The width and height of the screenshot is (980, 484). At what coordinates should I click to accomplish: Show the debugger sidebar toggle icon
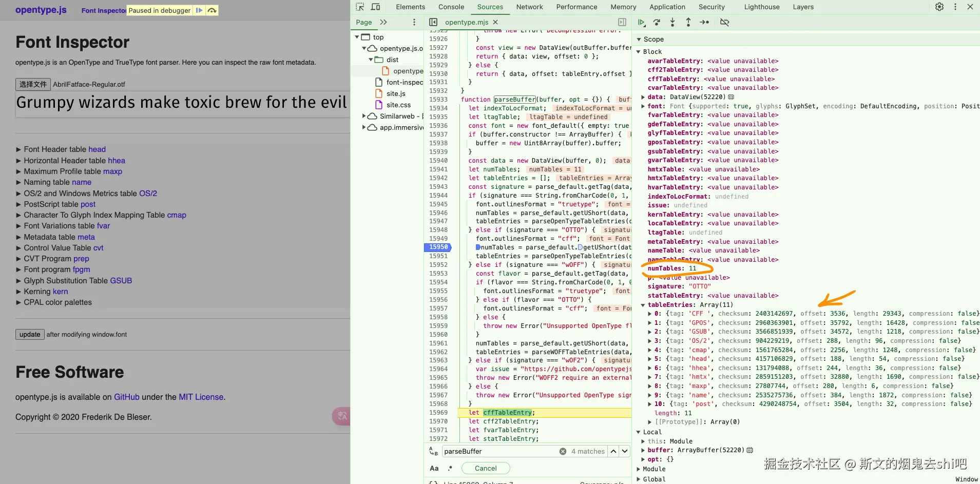(622, 22)
